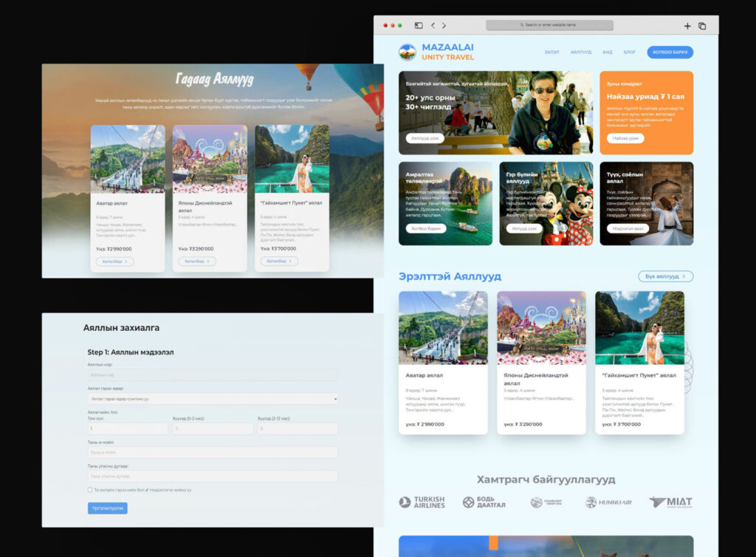Image resolution: width=756 pixels, height=557 pixels.
Task: Open the Блог nav menu item
Action: [x=630, y=52]
